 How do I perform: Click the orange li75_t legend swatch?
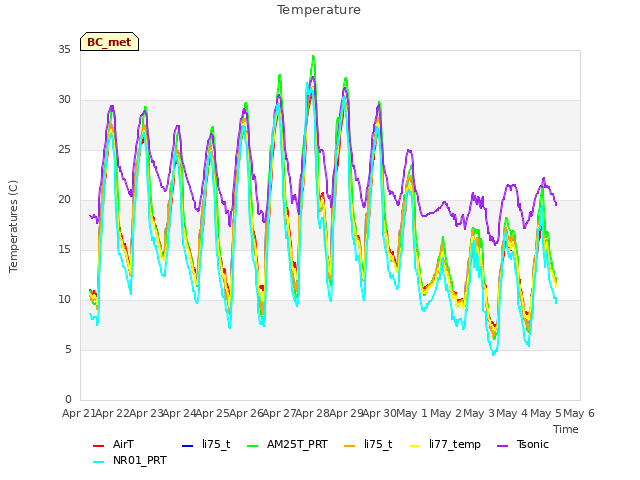click(x=350, y=446)
